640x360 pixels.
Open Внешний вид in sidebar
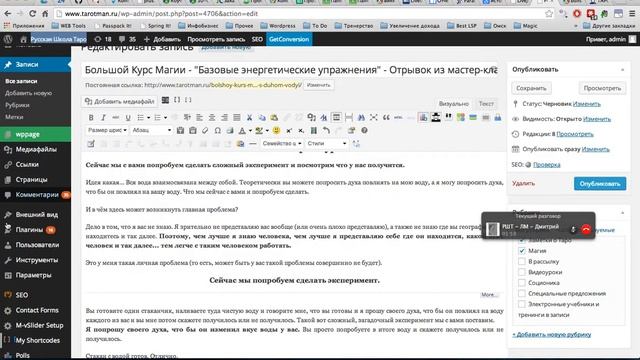36,215
